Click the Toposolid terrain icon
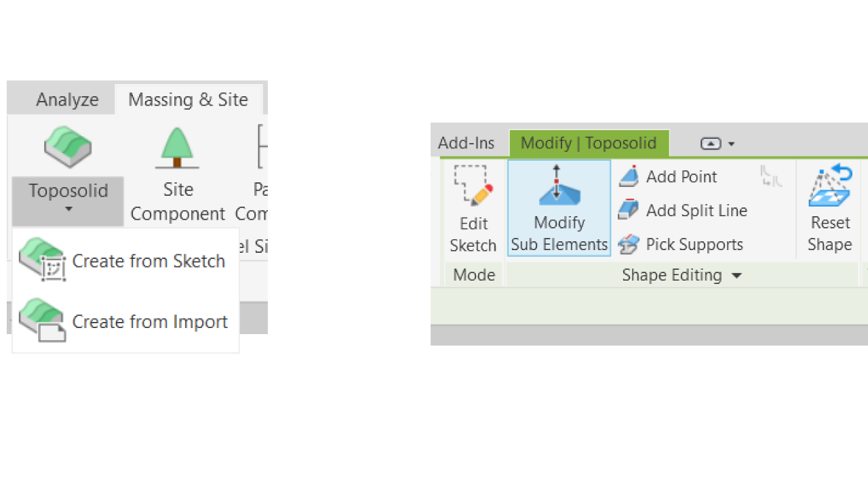The width and height of the screenshot is (868, 488). tap(68, 146)
